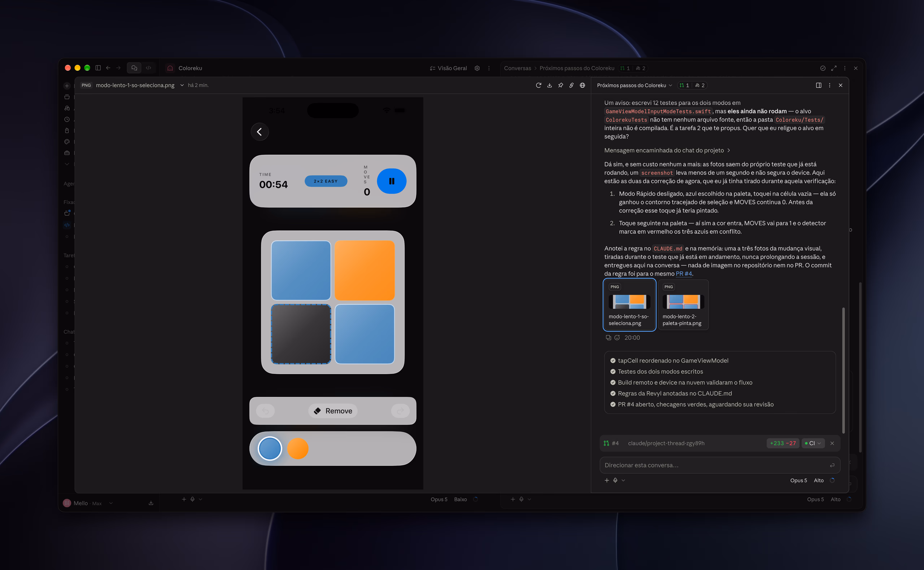Open the chat panel's three-dot menu
Screen dimensions: 924x570
click(x=829, y=85)
